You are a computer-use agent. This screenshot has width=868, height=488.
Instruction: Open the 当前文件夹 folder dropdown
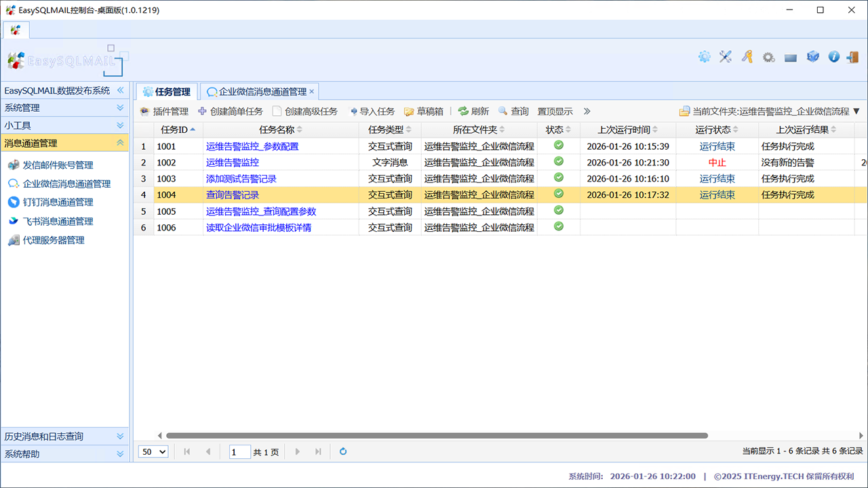coord(770,111)
